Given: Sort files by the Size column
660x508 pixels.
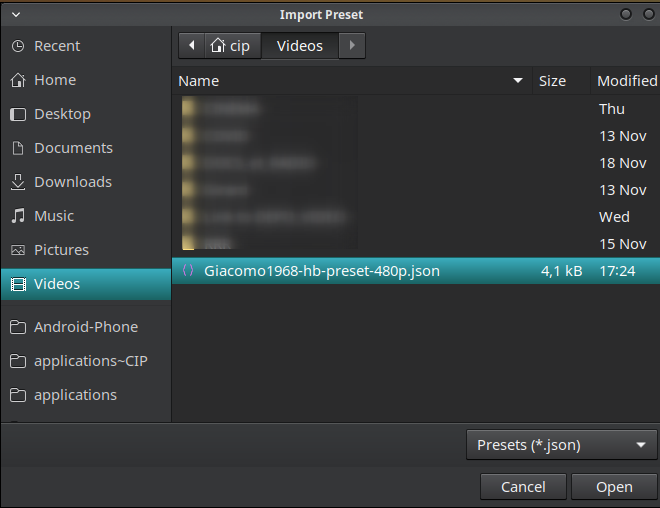Looking at the screenshot, I should click(x=562, y=81).
